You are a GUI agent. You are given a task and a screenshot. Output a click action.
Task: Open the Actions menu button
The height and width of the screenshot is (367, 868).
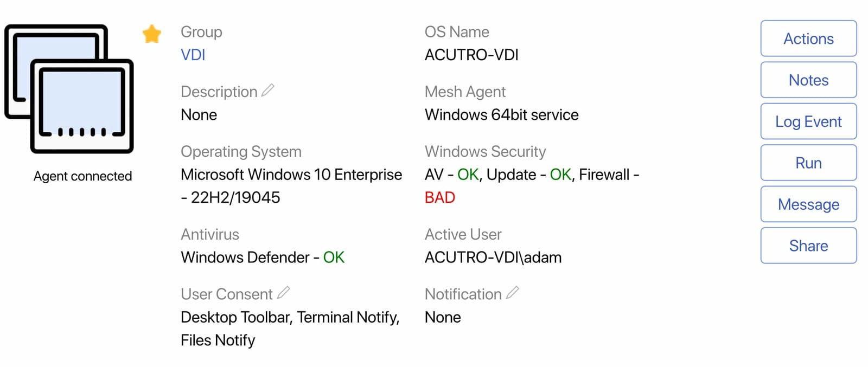(808, 38)
